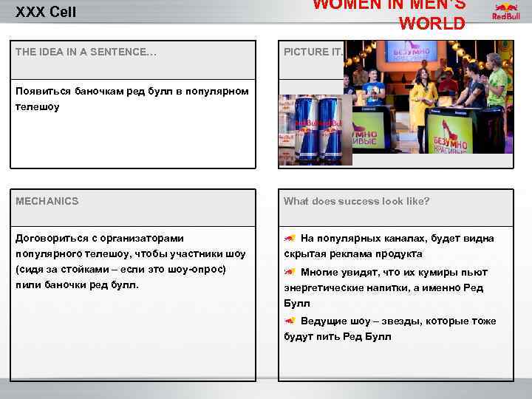The image size is (532, 399).
Task: Click the line 'пили баночки ред булл.'
Action: pos(77,284)
